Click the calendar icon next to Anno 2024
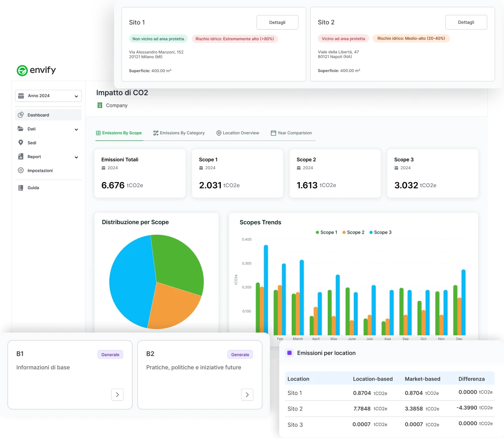The height and width of the screenshot is (438, 504). tap(21, 96)
